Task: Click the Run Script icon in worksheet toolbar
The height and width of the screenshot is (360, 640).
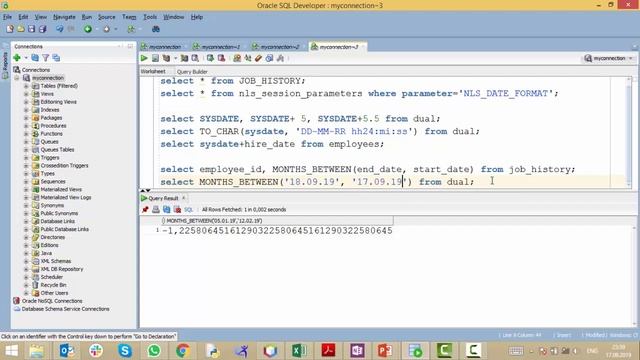Action: tap(155, 58)
